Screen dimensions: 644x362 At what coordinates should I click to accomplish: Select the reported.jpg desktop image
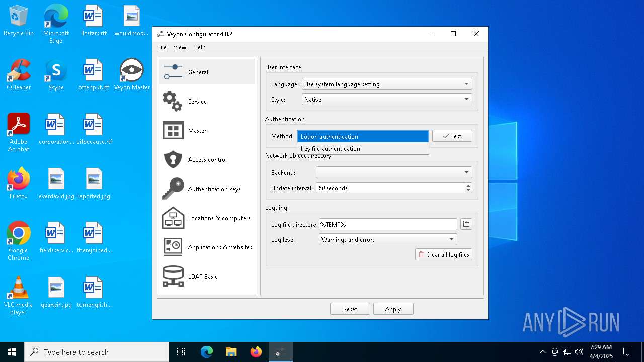[94, 184]
